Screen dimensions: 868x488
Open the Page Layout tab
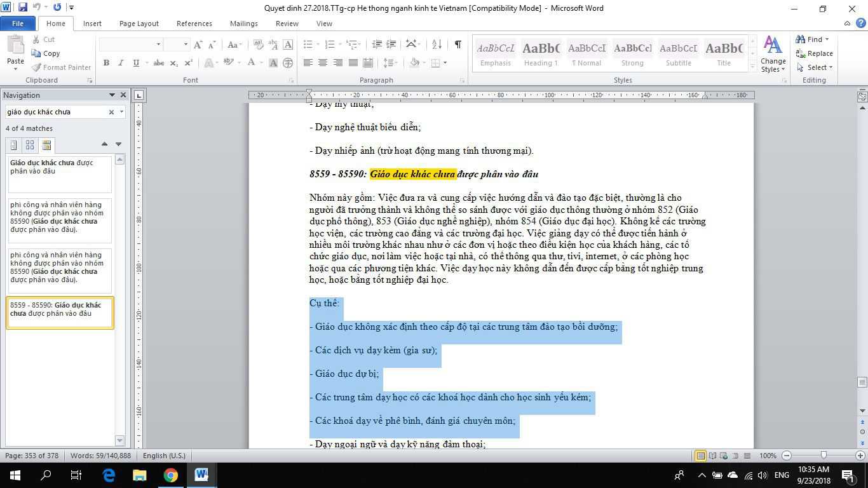click(139, 24)
